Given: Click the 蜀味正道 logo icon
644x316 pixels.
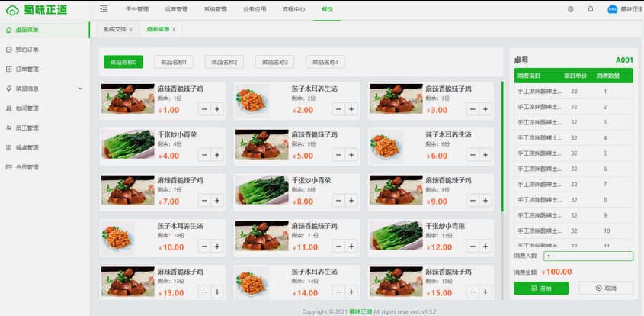Looking at the screenshot, I should [x=13, y=10].
